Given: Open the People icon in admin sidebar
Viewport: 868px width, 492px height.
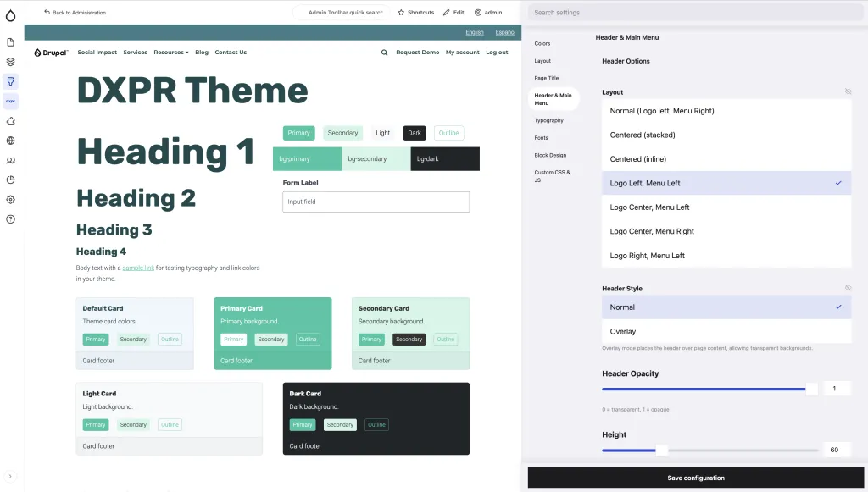Looking at the screenshot, I should click(x=10, y=161).
